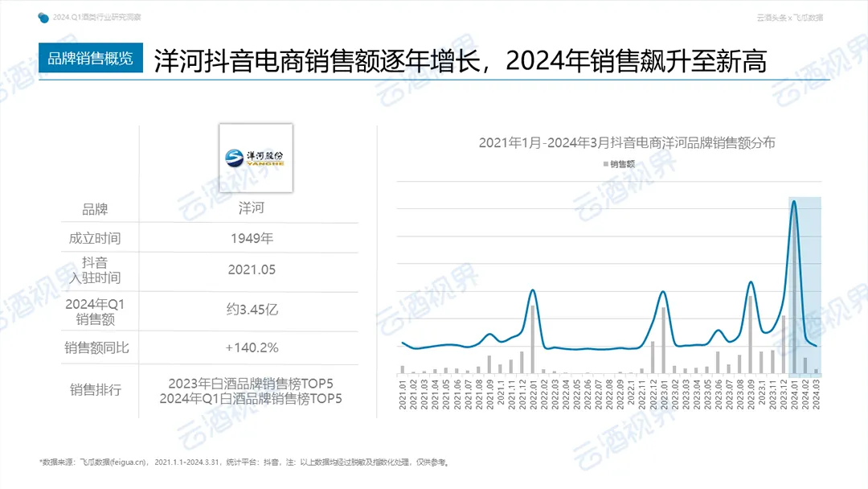
Task: Click the x-axis label 2023.06
Action: [718, 394]
